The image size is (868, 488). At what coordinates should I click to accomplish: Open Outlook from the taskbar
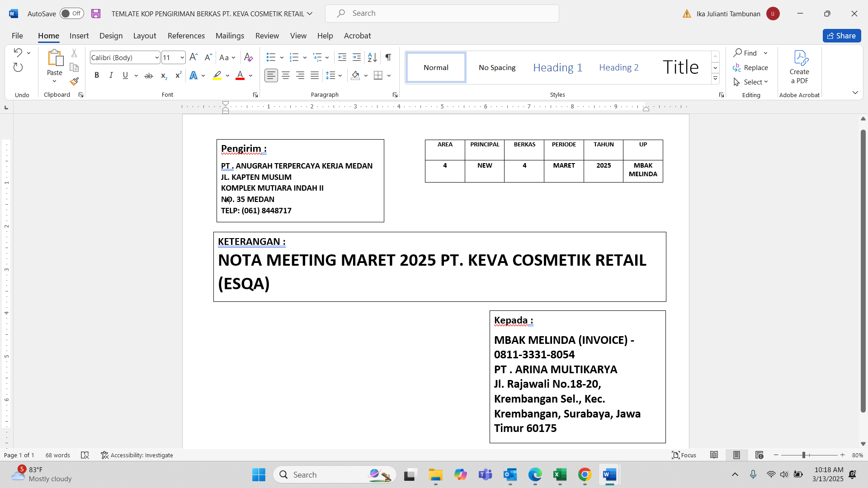[x=510, y=475]
